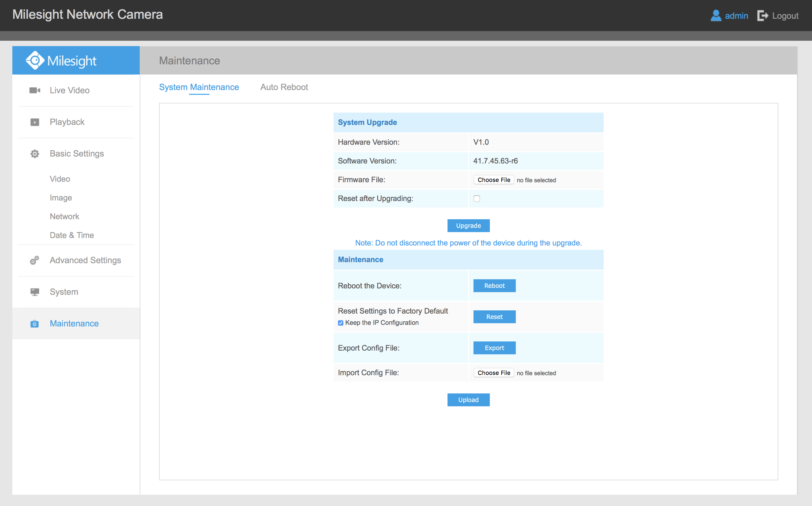Switch to the Auto Reboot tab

[x=284, y=87]
